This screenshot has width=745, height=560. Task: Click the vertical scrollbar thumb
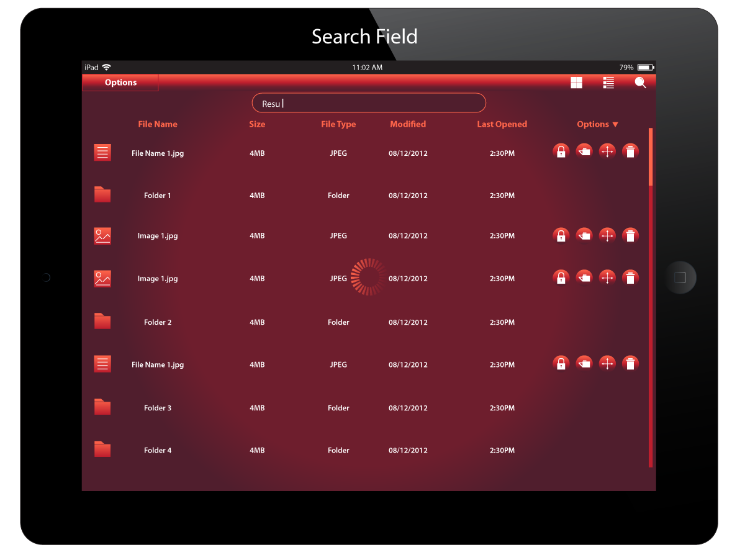click(651, 157)
